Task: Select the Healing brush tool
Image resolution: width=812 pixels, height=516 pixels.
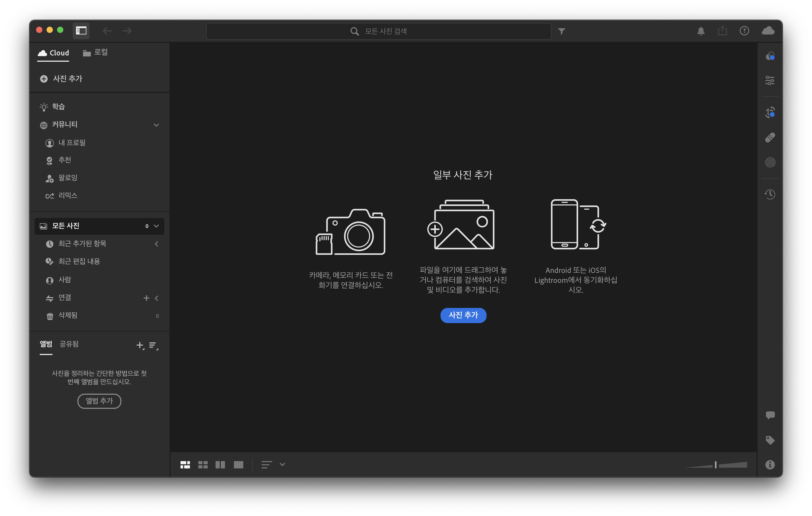Action: [x=770, y=137]
